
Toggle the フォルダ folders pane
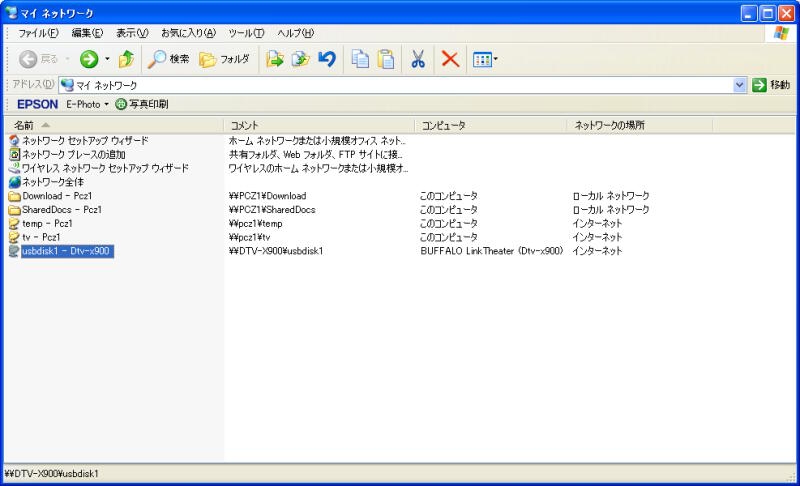tap(224, 60)
